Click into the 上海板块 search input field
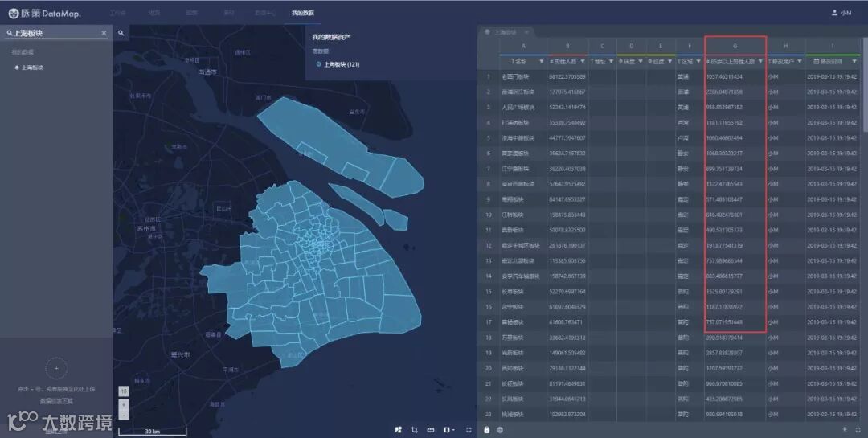This screenshot has height=438, width=868. [x=55, y=33]
